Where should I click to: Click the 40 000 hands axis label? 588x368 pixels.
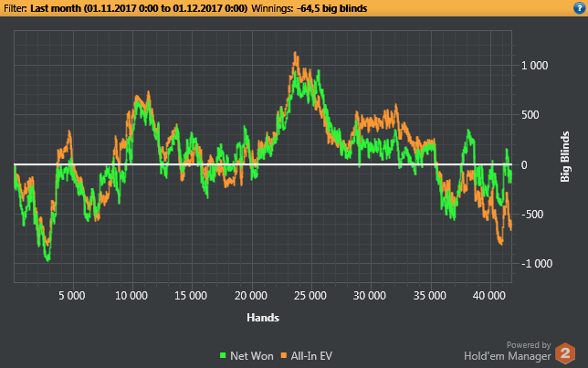click(x=489, y=296)
